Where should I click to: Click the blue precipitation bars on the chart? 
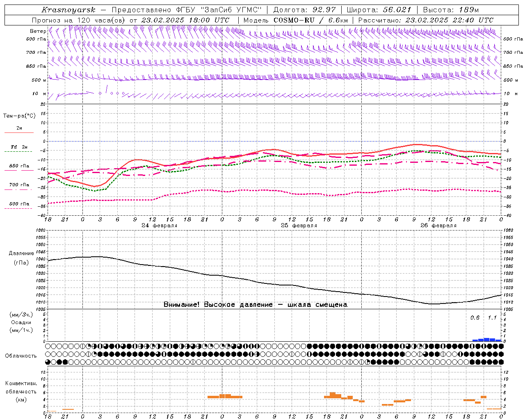pos(487,340)
